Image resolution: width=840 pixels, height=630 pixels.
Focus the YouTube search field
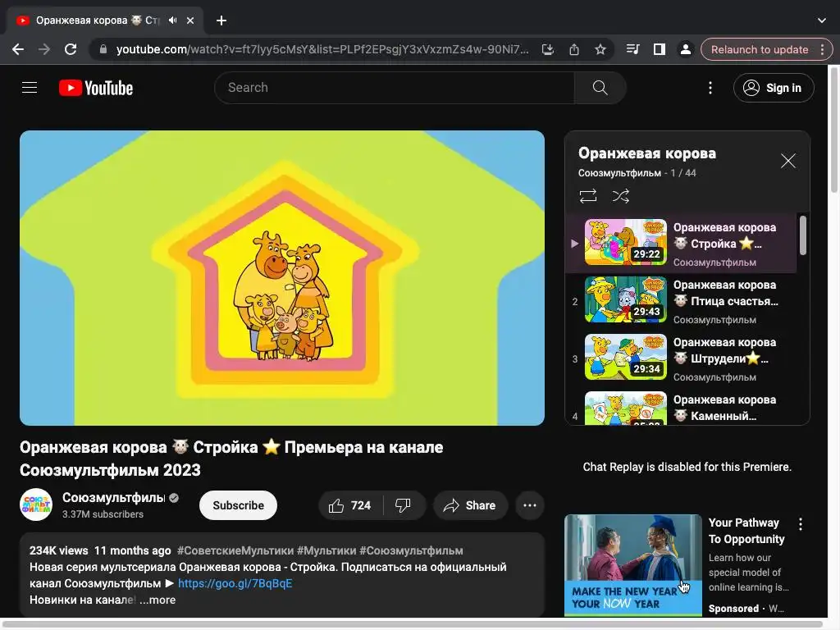(x=395, y=87)
